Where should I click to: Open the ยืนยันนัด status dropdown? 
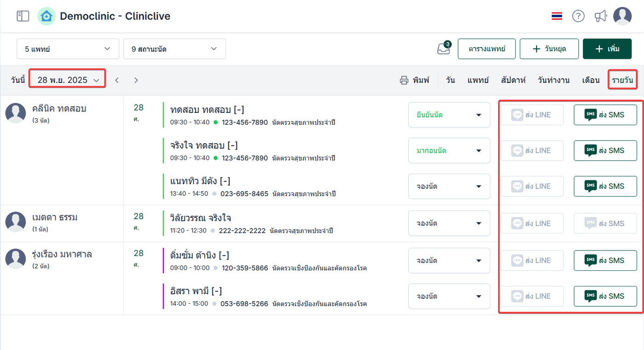(x=449, y=115)
